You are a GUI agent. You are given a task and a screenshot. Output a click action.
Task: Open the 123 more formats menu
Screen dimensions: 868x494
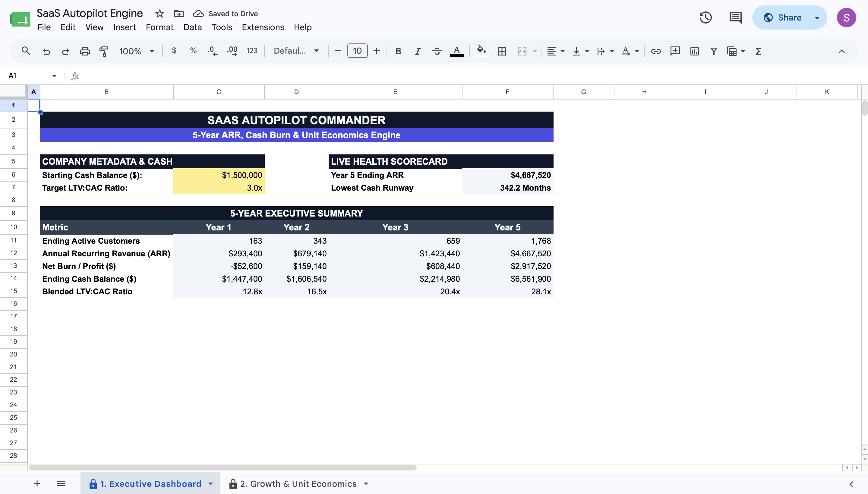click(x=252, y=51)
